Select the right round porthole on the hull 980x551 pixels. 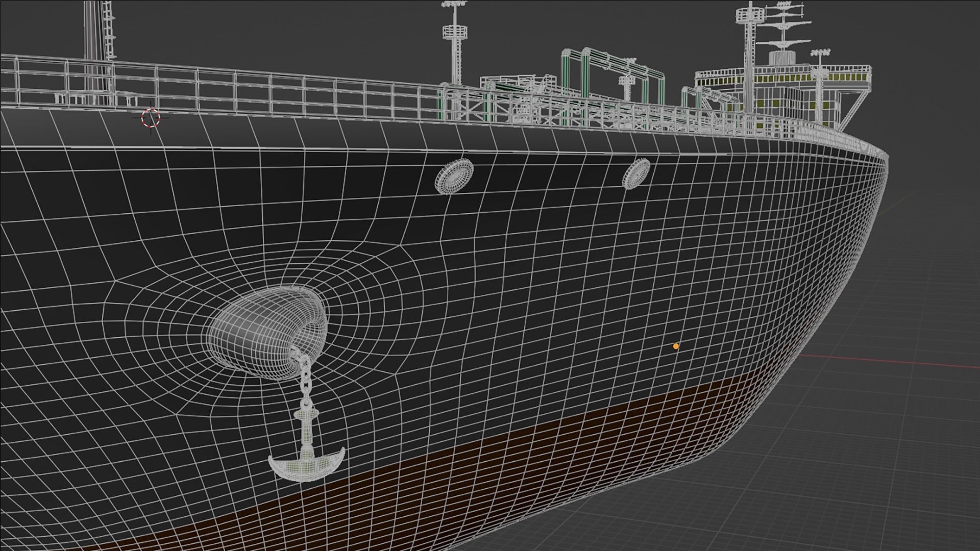[x=636, y=173]
